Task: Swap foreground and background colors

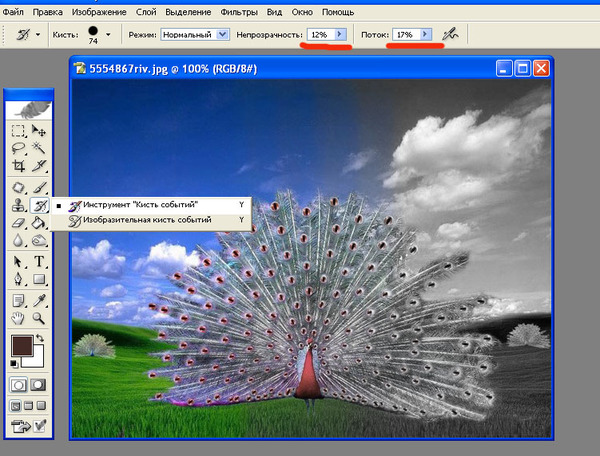Action: click(39, 338)
